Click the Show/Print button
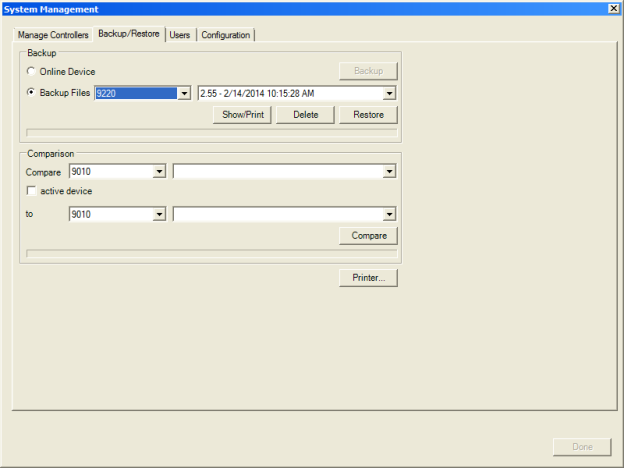The width and height of the screenshot is (624, 468). click(242, 115)
